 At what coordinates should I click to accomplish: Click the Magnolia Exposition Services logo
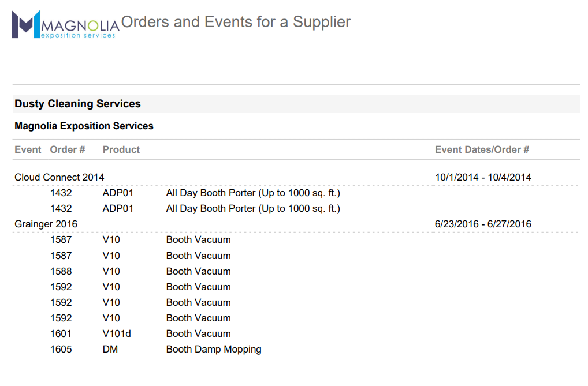65,25
